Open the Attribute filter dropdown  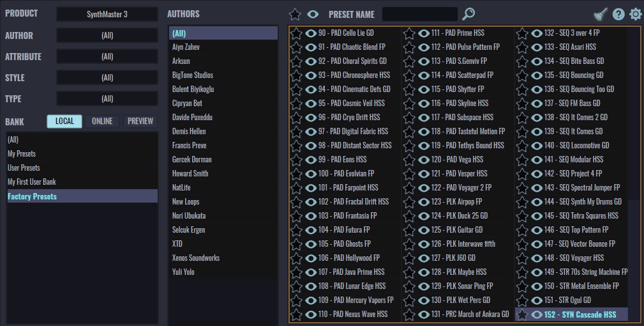107,56
